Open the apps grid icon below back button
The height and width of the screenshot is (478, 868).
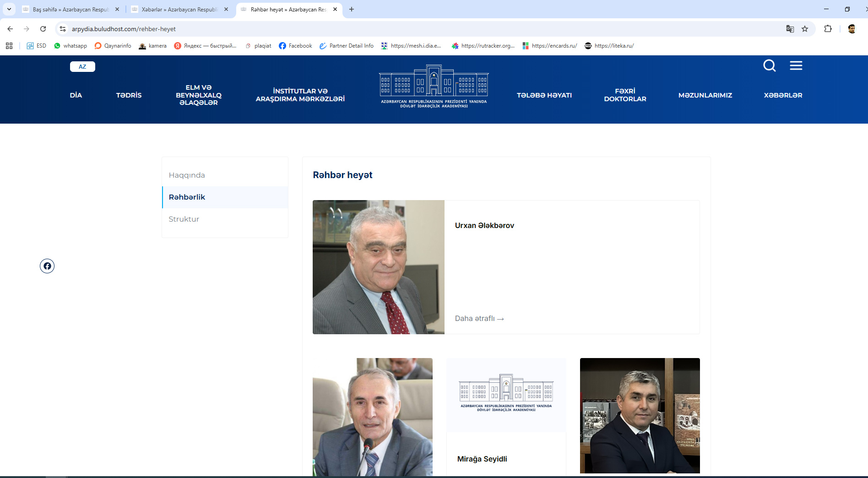click(x=9, y=46)
